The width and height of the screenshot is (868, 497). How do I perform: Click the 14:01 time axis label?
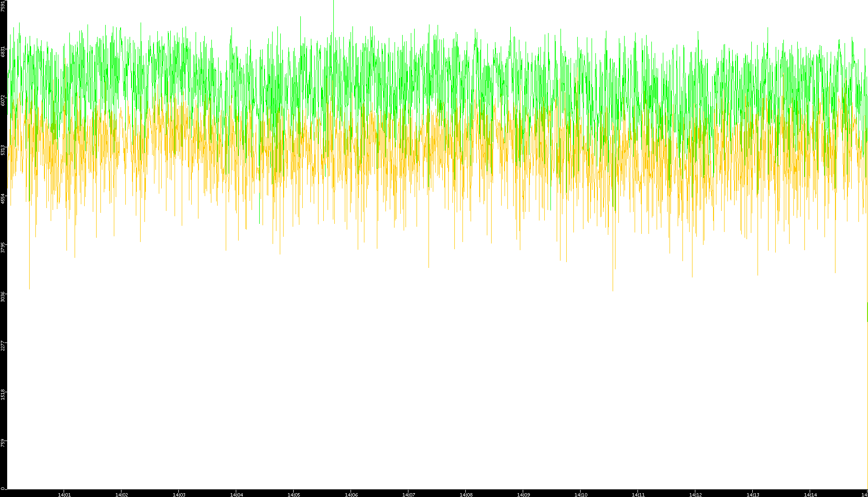pyautogui.click(x=64, y=495)
